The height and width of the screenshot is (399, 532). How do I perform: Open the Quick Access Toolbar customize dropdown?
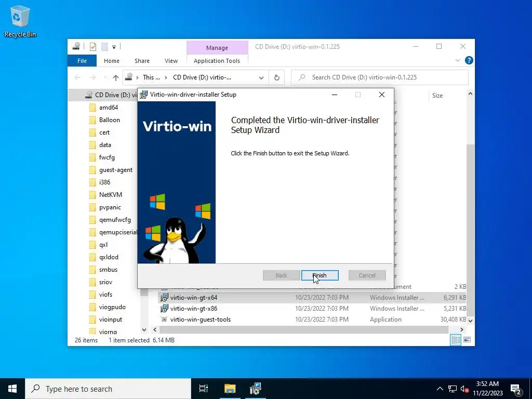114,47
